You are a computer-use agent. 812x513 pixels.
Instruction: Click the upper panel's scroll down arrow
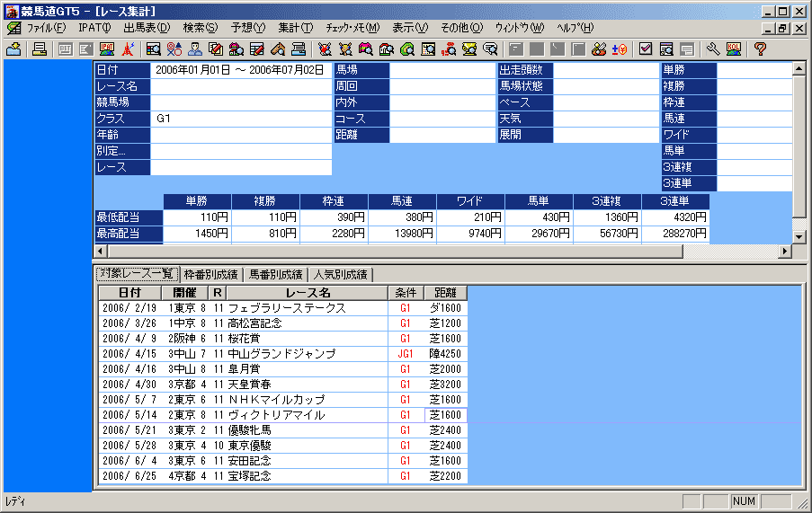[x=799, y=235]
